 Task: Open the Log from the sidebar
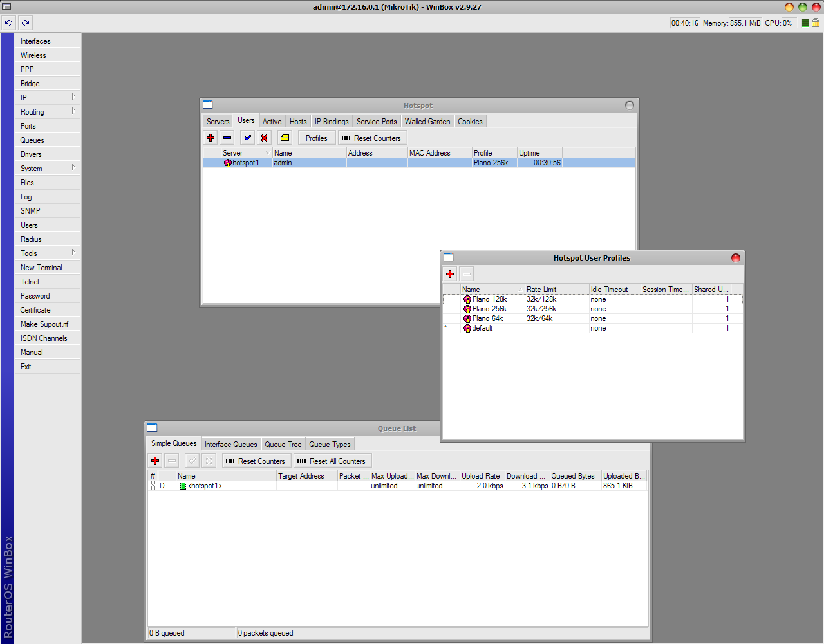(48, 197)
